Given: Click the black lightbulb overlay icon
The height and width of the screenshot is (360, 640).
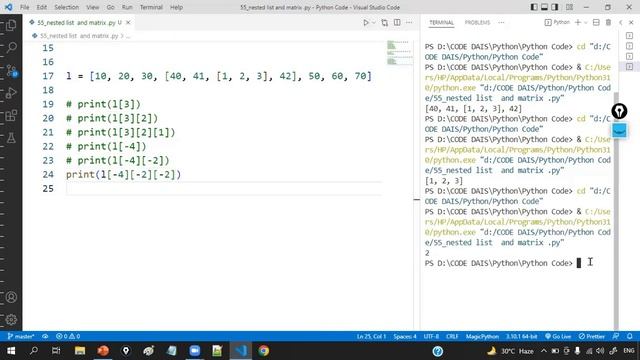Looking at the screenshot, I should [x=619, y=111].
